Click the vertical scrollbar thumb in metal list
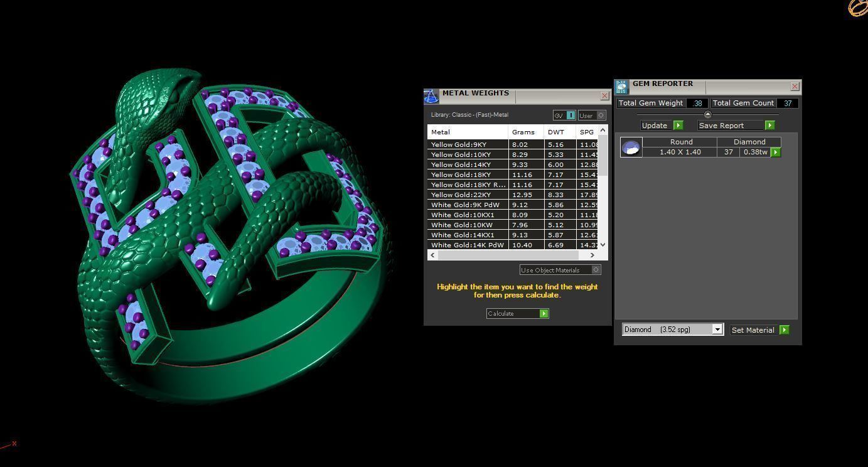The height and width of the screenshot is (467, 868). pos(603,156)
